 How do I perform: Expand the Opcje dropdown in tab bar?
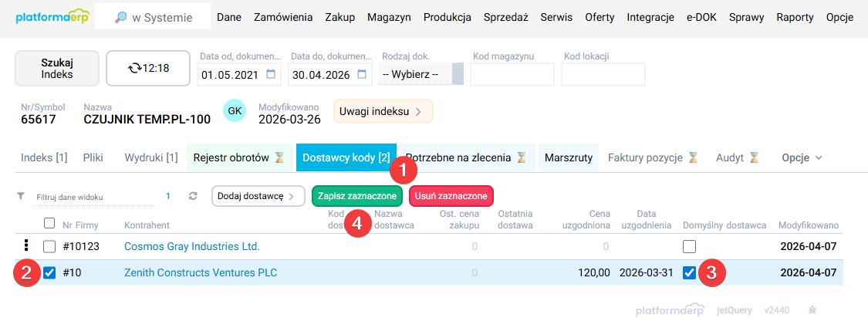coord(802,158)
